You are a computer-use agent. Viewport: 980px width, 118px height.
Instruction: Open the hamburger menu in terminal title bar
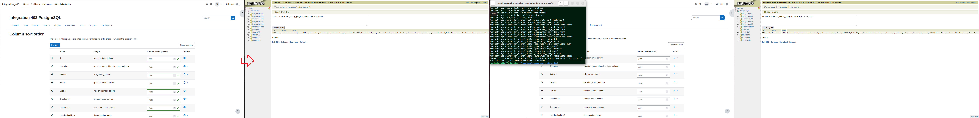pyautogui.click(x=566, y=3)
